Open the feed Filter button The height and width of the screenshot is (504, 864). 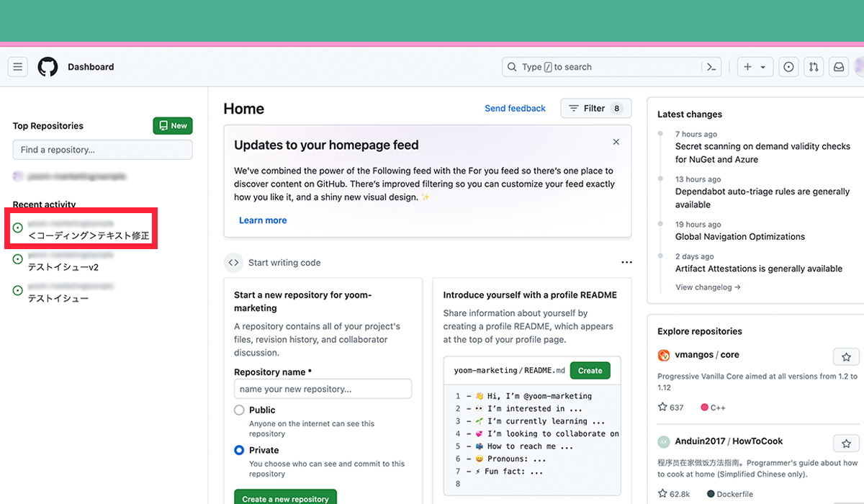tap(596, 108)
